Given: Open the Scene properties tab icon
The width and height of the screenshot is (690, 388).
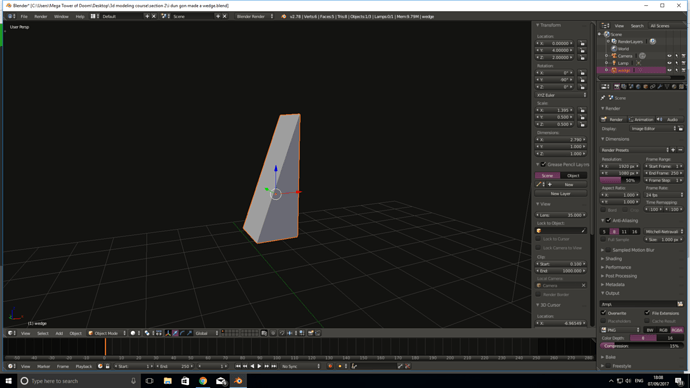Looking at the screenshot, I should 631,87.
